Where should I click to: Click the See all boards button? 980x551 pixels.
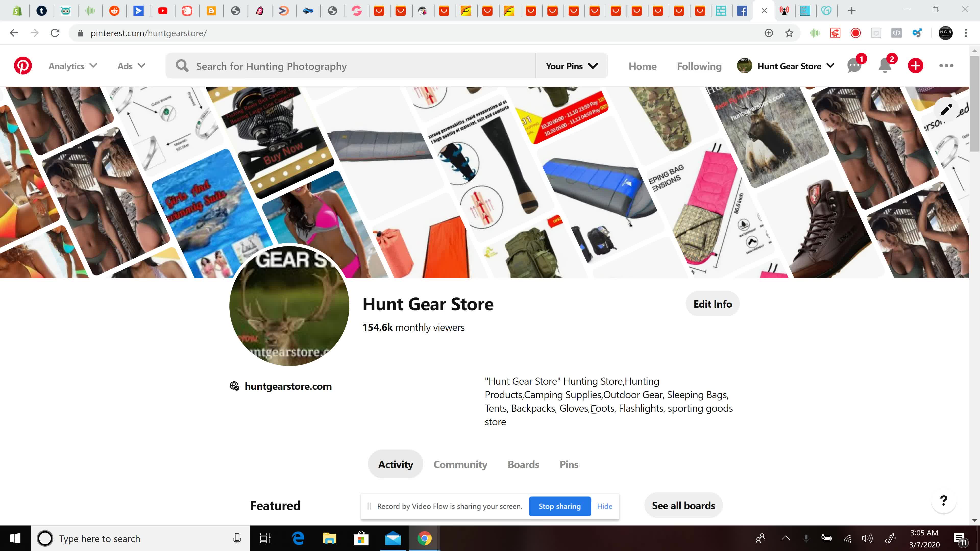683,505
